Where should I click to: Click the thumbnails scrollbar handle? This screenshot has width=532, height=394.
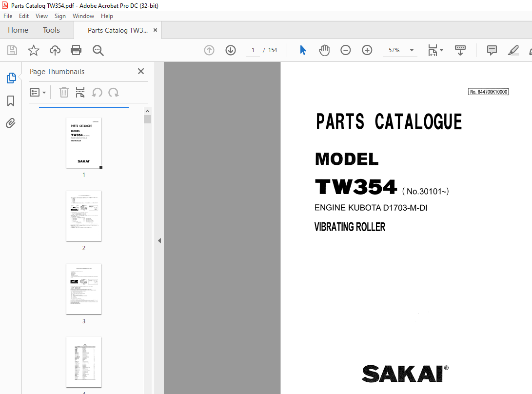coord(147,119)
